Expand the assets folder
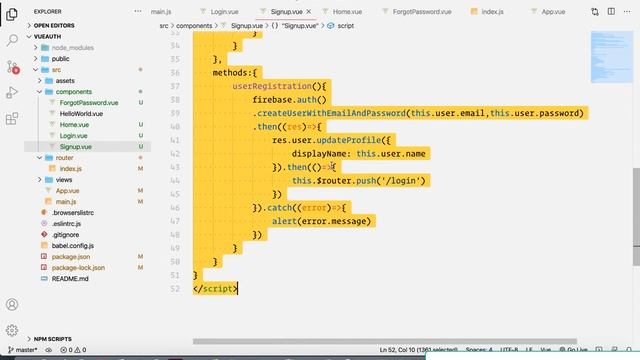640x360 pixels. (65, 81)
